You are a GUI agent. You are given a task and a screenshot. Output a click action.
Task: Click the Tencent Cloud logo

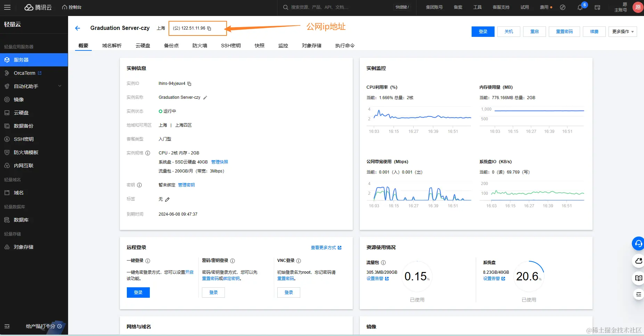[x=38, y=7]
